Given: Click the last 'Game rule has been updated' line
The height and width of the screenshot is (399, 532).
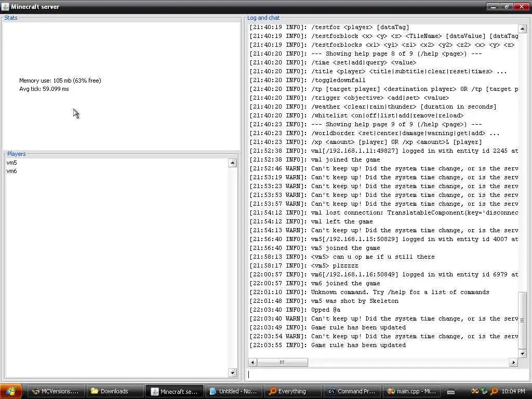Looking at the screenshot, I should [327, 345].
